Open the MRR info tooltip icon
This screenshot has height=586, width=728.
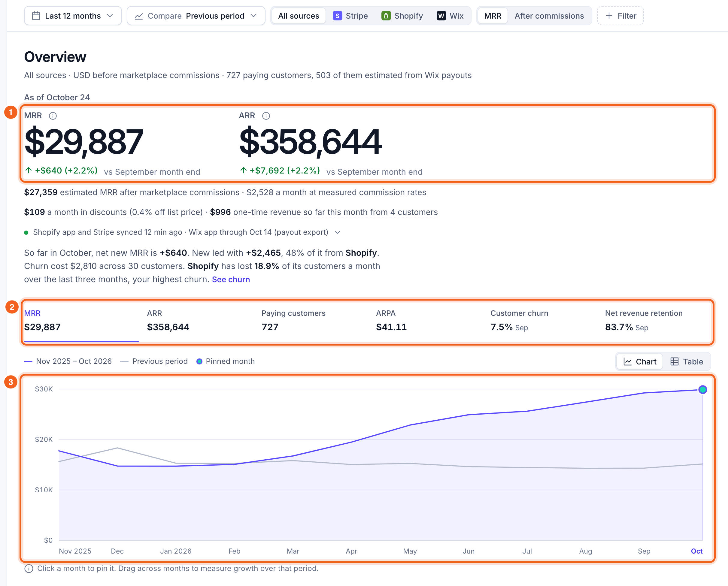tap(53, 116)
